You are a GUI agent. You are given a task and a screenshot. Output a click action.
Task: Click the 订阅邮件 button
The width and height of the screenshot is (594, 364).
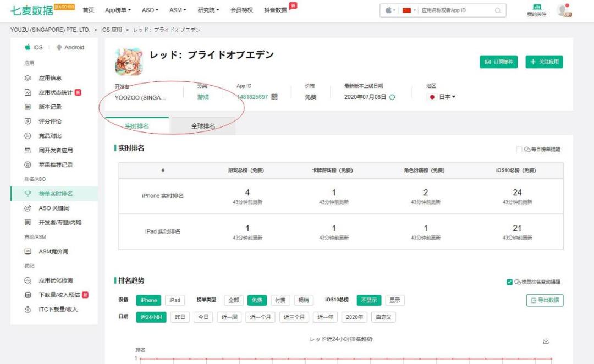pyautogui.click(x=498, y=62)
